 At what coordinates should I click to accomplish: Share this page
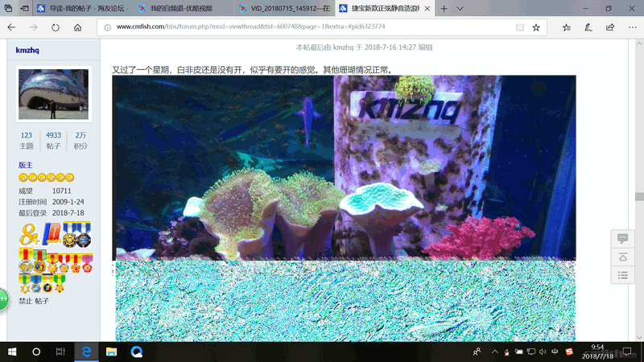tap(610, 27)
